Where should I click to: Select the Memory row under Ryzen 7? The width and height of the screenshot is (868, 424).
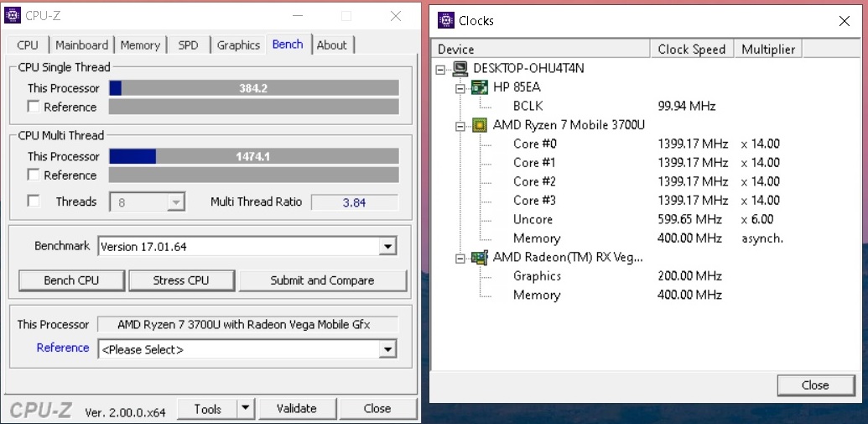pos(537,238)
